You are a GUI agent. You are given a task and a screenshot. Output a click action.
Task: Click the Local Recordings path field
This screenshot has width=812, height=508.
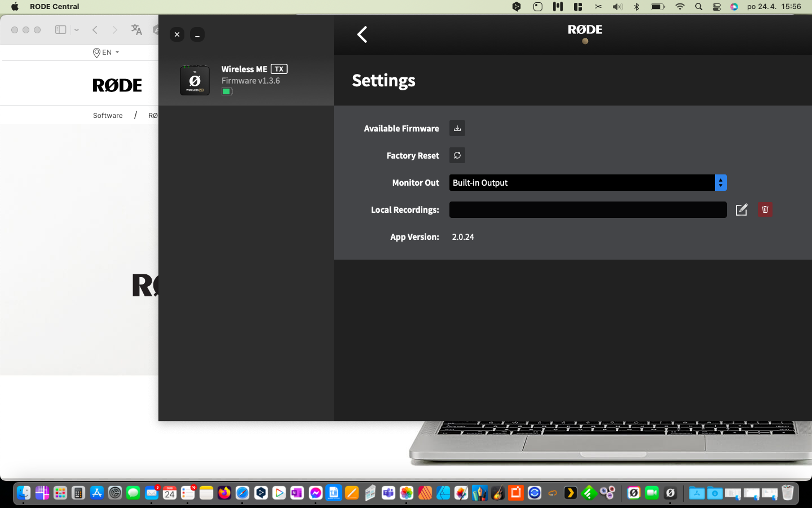pos(588,209)
